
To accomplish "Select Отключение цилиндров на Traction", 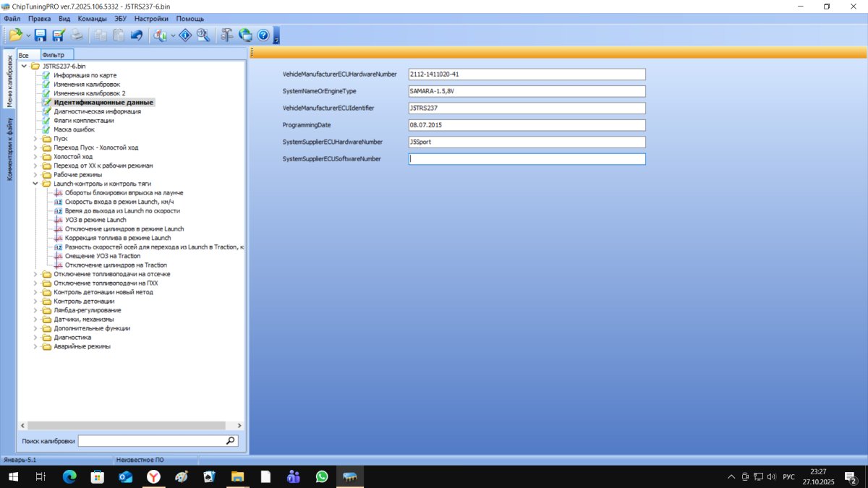I will pyautogui.click(x=116, y=265).
